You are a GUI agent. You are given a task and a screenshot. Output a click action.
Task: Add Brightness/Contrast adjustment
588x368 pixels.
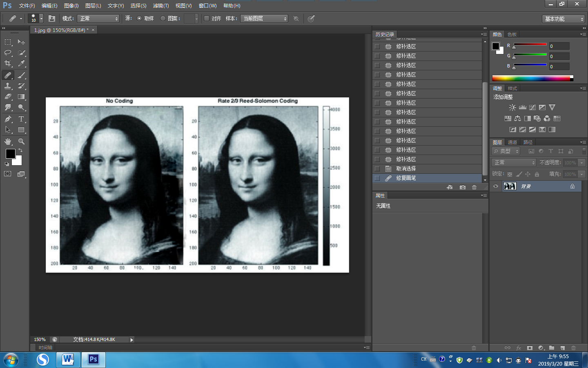coord(512,108)
